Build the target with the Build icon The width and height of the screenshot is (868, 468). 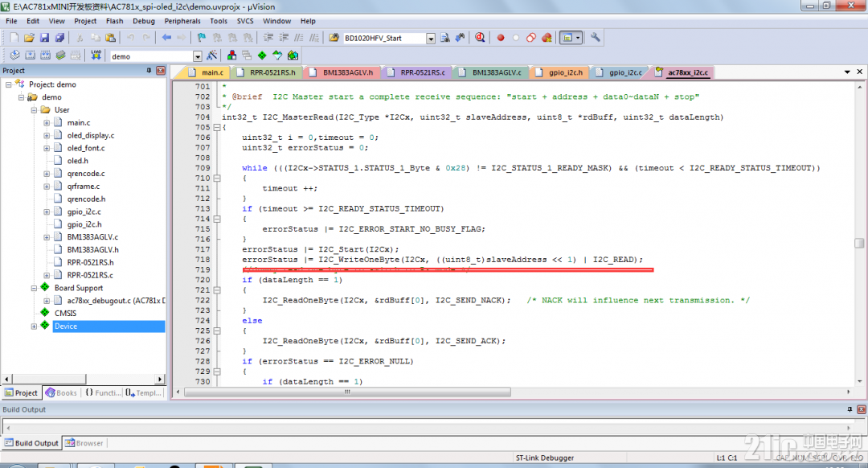(31, 55)
